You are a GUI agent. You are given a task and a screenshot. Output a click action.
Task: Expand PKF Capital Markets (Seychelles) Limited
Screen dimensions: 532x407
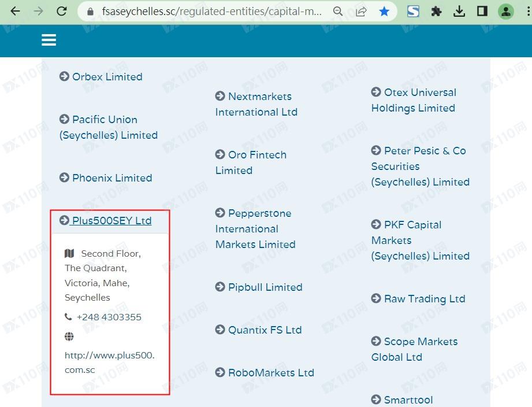(x=421, y=240)
